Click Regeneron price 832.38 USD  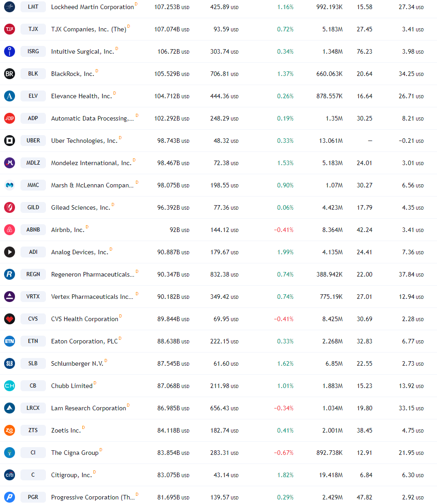[224, 274]
